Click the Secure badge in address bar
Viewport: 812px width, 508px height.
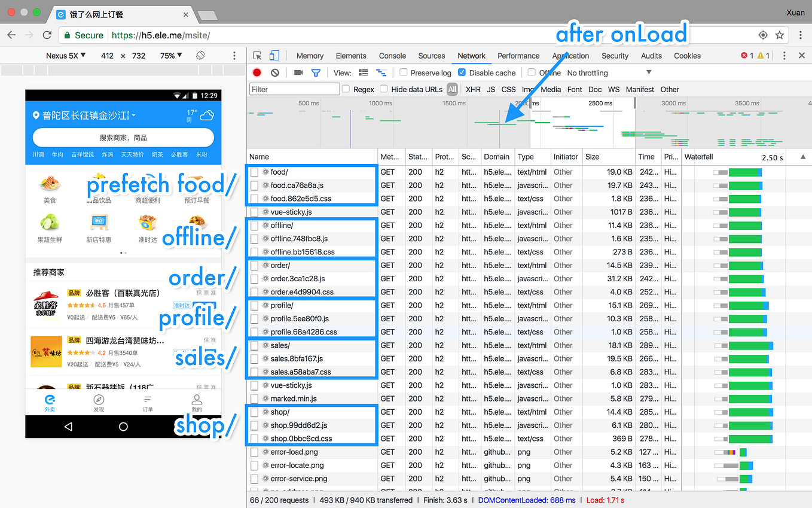click(83, 35)
